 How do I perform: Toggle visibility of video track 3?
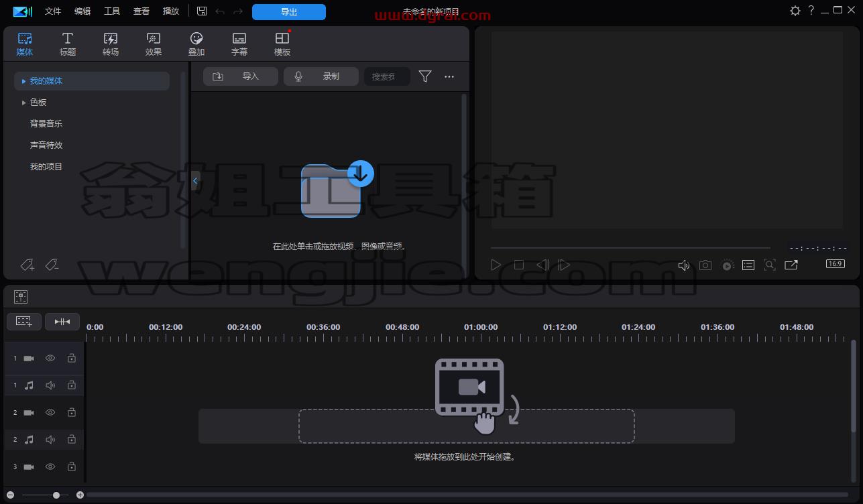click(x=50, y=466)
